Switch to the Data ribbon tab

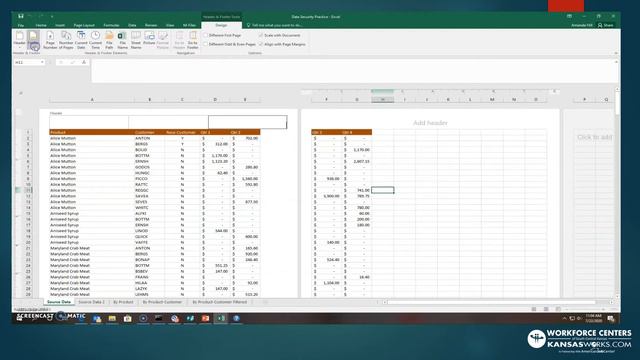pos(132,25)
